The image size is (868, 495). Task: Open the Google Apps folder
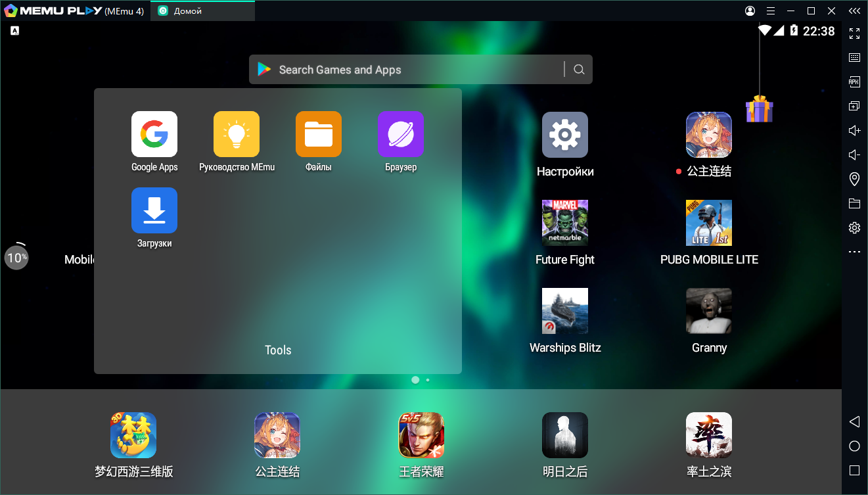[154, 134]
